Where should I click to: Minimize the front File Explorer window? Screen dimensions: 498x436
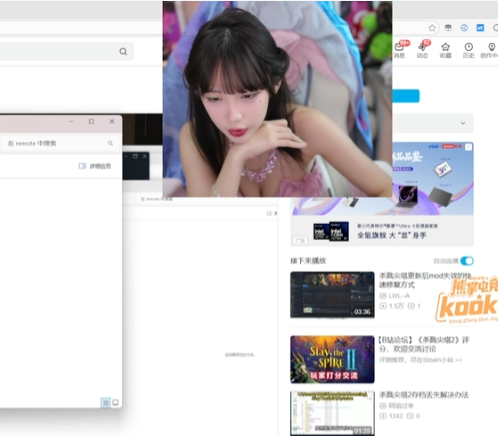[71, 122]
